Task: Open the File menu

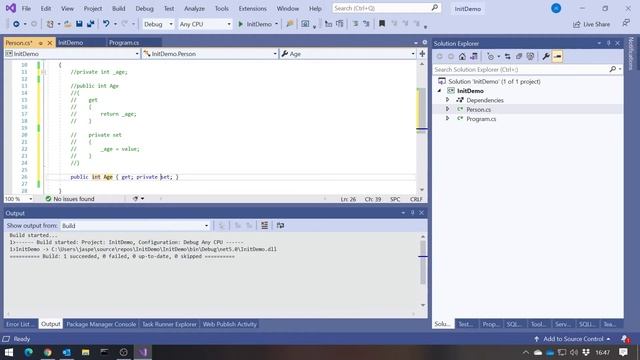Action: point(26,8)
